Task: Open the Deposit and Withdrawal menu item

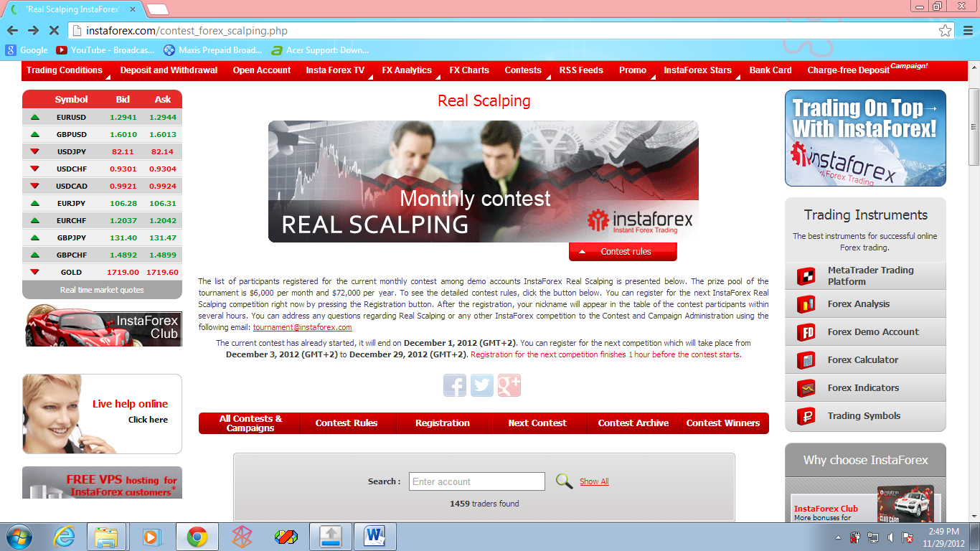Action: pos(169,70)
